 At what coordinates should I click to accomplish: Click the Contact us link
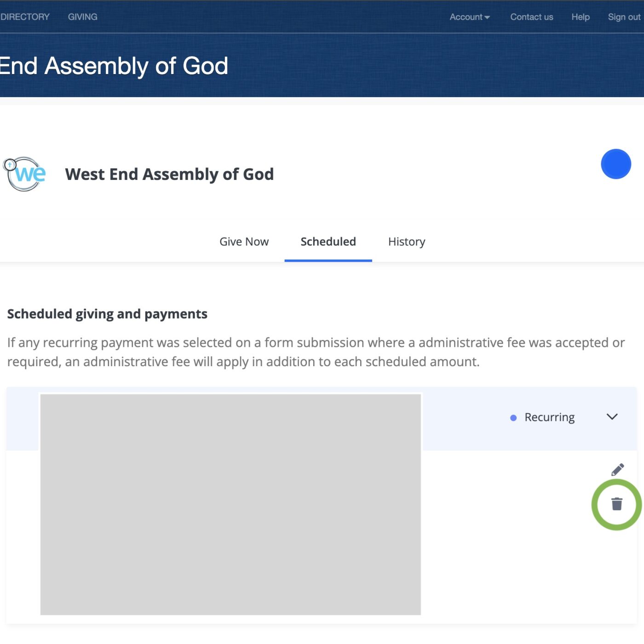[x=531, y=17]
